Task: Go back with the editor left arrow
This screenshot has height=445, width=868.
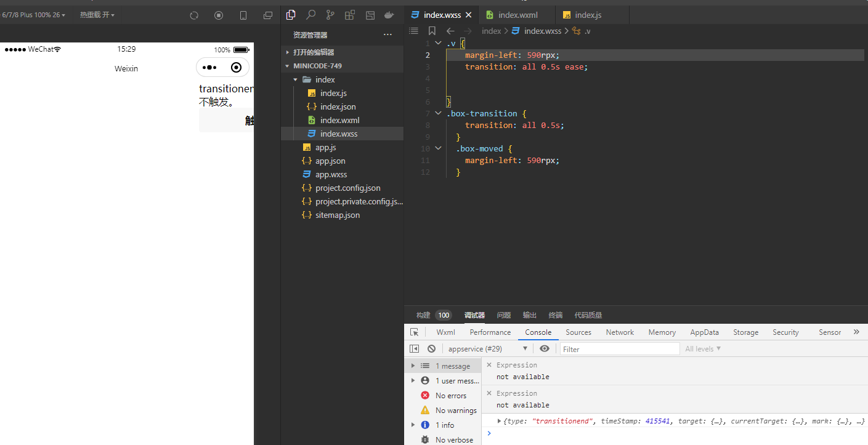Action: (450, 31)
